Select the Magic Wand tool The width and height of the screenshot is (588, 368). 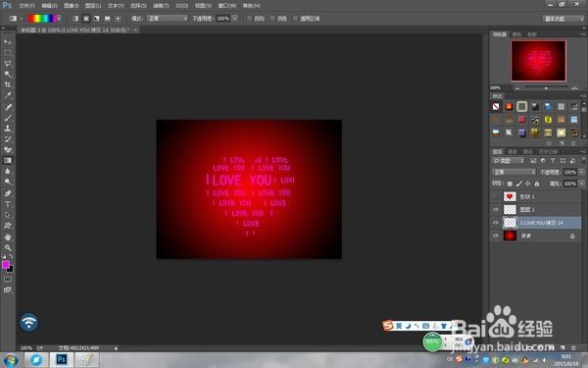pyautogui.click(x=8, y=74)
